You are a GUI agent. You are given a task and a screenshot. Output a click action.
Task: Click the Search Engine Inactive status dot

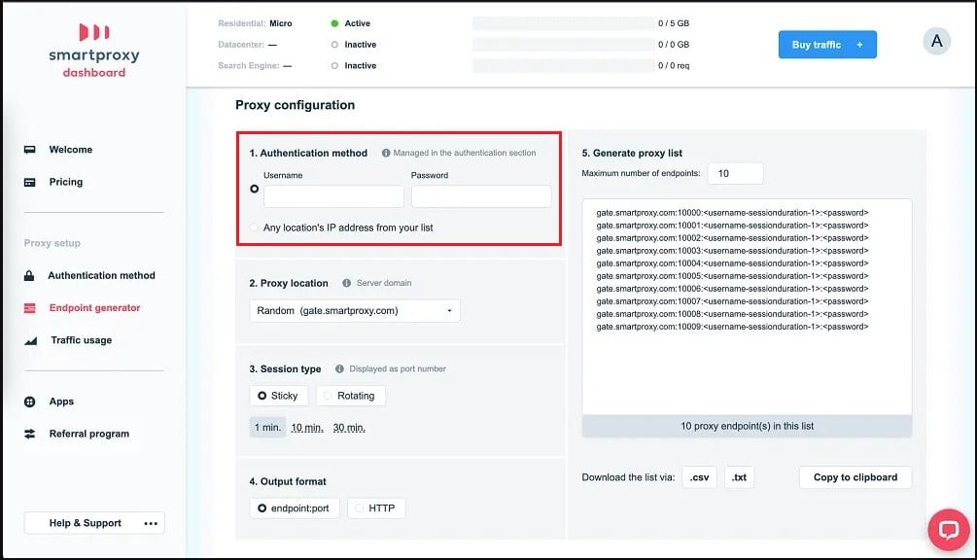coord(334,65)
